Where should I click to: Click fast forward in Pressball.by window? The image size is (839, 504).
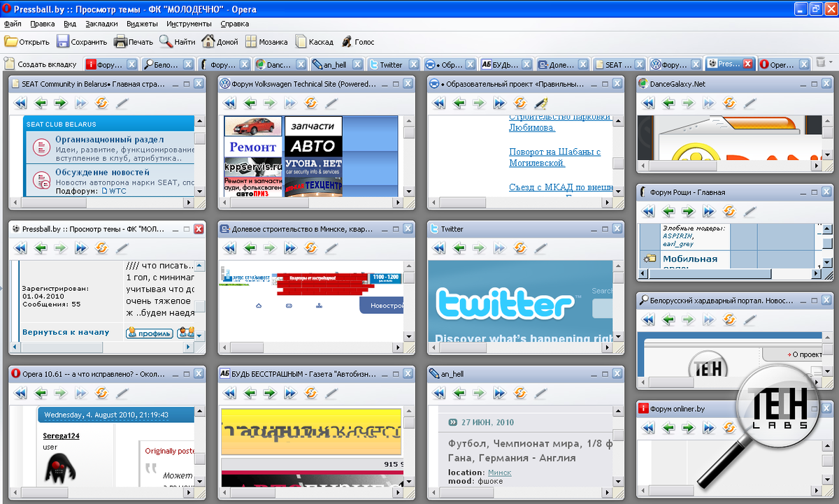coord(81,247)
